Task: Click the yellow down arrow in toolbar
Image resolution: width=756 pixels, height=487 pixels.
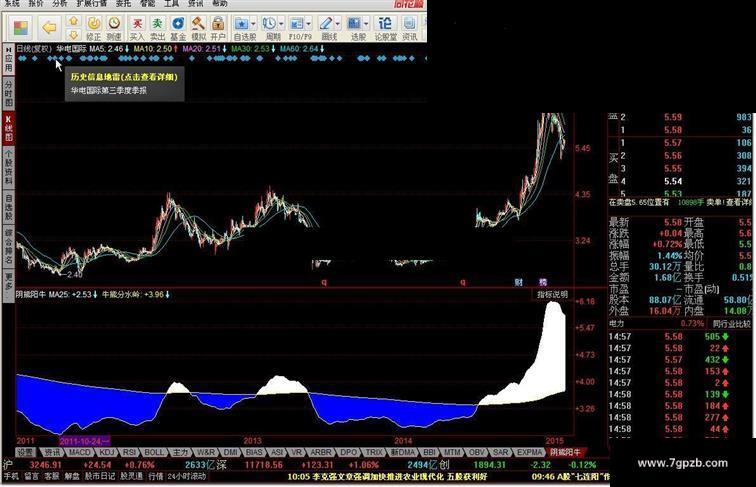Action: [x=73, y=35]
